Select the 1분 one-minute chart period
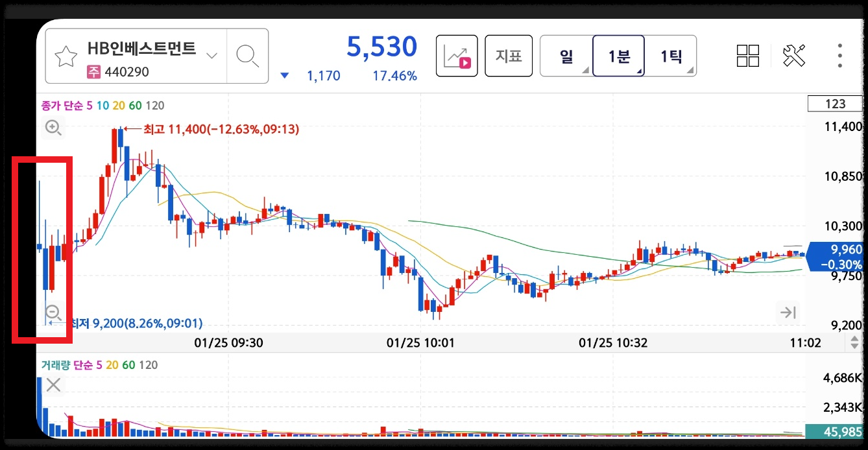This screenshot has height=450, width=868. (x=619, y=56)
